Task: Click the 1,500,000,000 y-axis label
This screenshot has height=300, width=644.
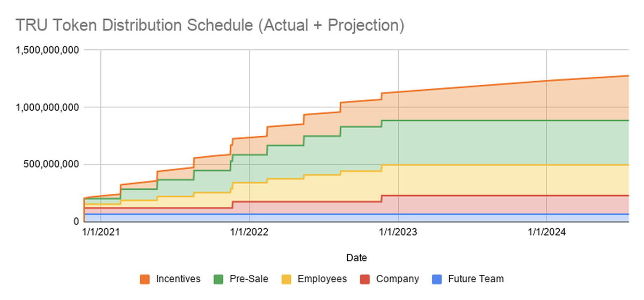Action: coord(47,50)
